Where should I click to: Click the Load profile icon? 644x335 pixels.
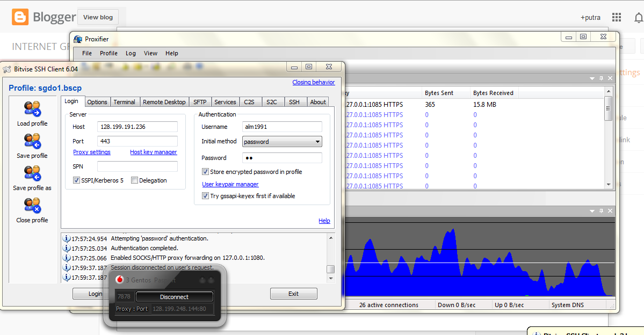pos(32,109)
